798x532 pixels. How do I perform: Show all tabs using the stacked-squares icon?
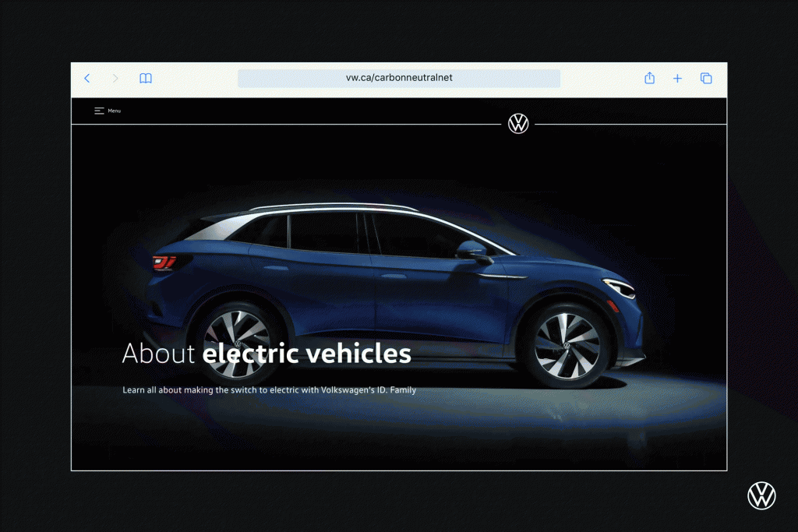click(706, 78)
